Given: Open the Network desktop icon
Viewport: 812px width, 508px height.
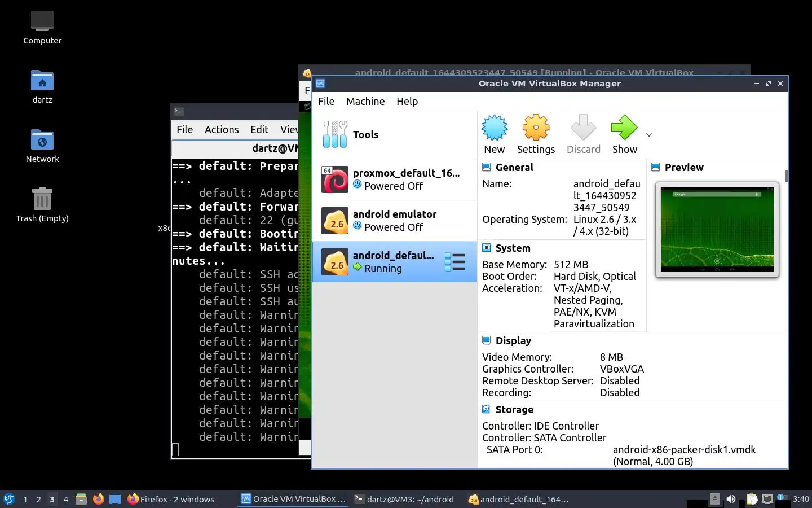Looking at the screenshot, I should [42, 146].
